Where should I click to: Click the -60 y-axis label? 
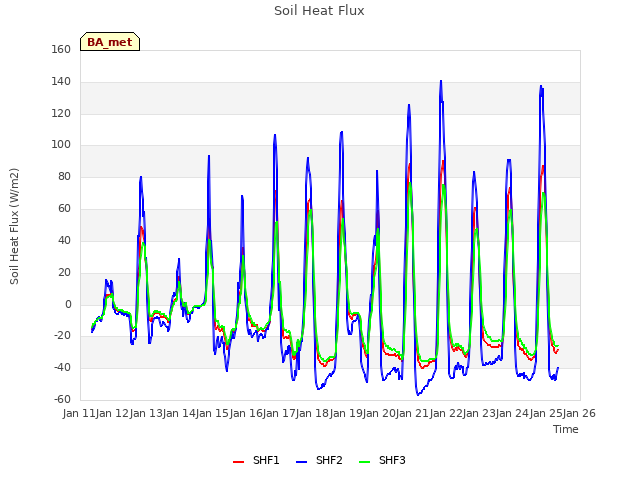[62, 399]
